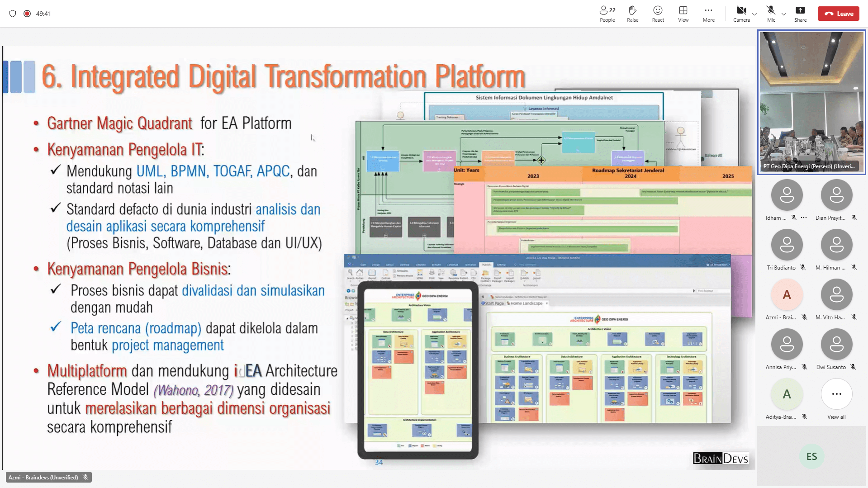
Task: Open the React emoji picker
Action: 658,14
